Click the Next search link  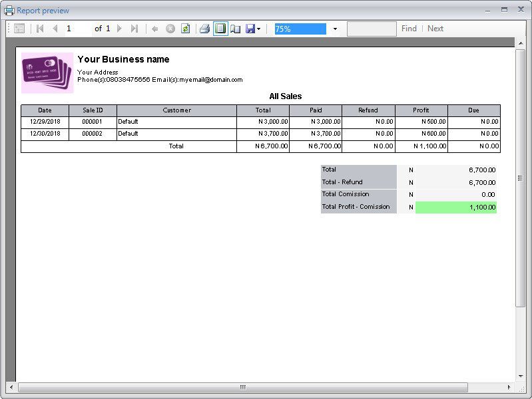tap(435, 29)
